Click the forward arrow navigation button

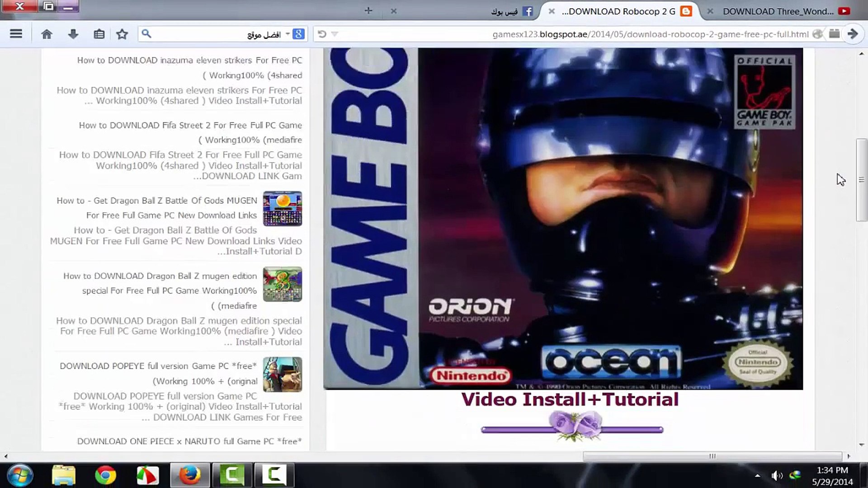[853, 34]
